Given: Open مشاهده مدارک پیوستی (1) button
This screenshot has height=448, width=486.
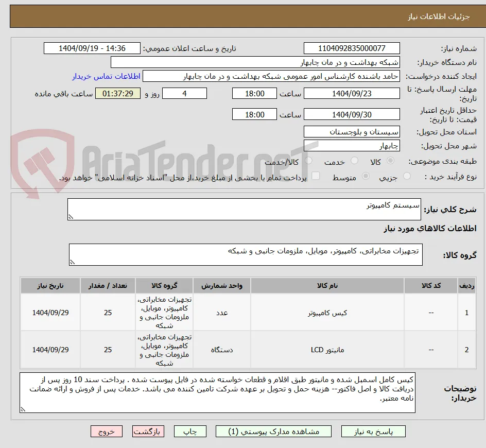Looking at the screenshot, I should (273, 431).
